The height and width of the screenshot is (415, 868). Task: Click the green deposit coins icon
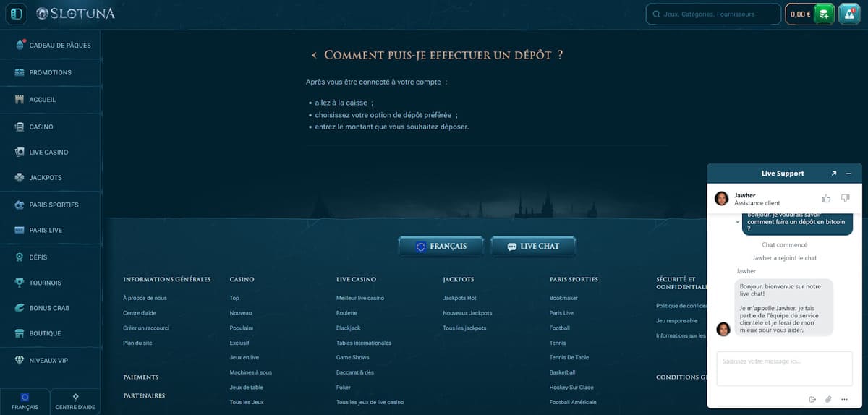click(x=824, y=14)
